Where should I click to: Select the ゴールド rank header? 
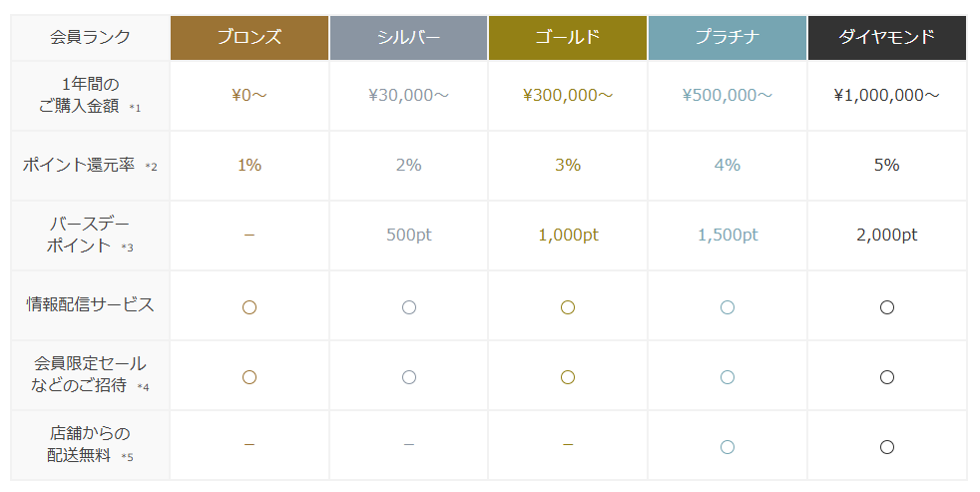pyautogui.click(x=568, y=38)
